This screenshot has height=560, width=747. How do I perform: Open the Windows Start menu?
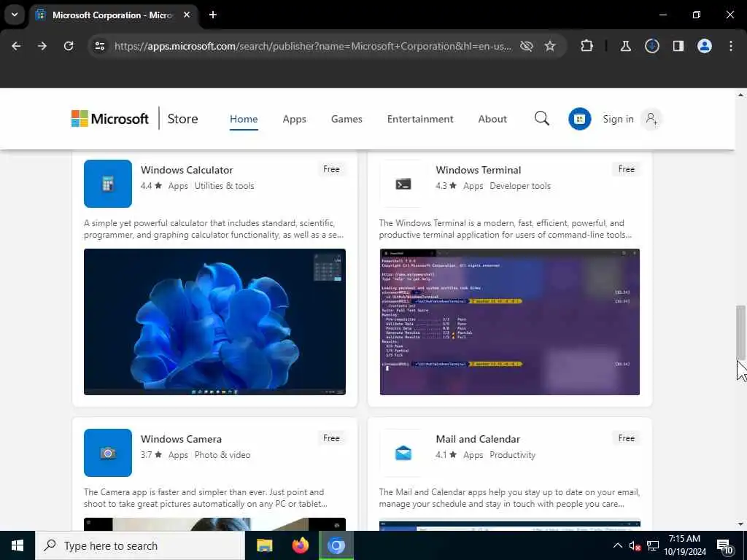(18, 545)
